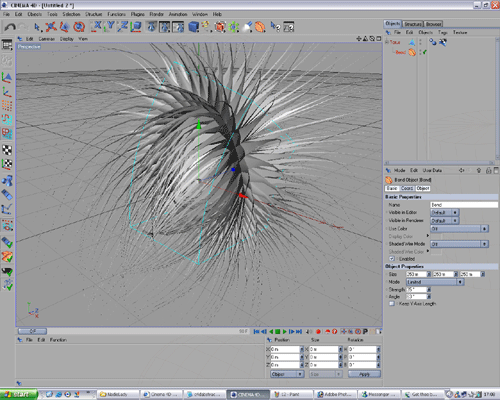Toggle the X axis lock icon
Image resolution: width=500 pixels, height=400 pixels.
click(x=97, y=27)
